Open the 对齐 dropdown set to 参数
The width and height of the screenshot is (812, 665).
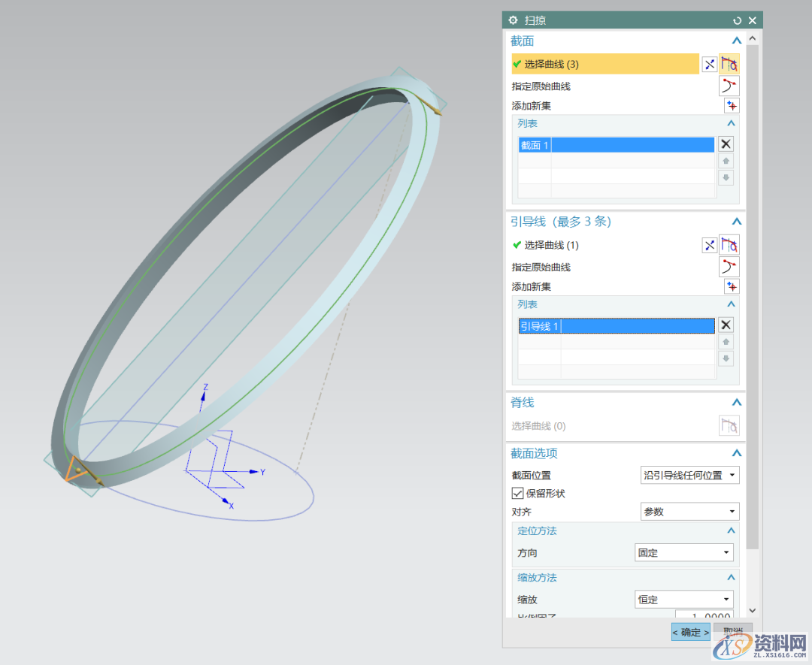point(689,512)
